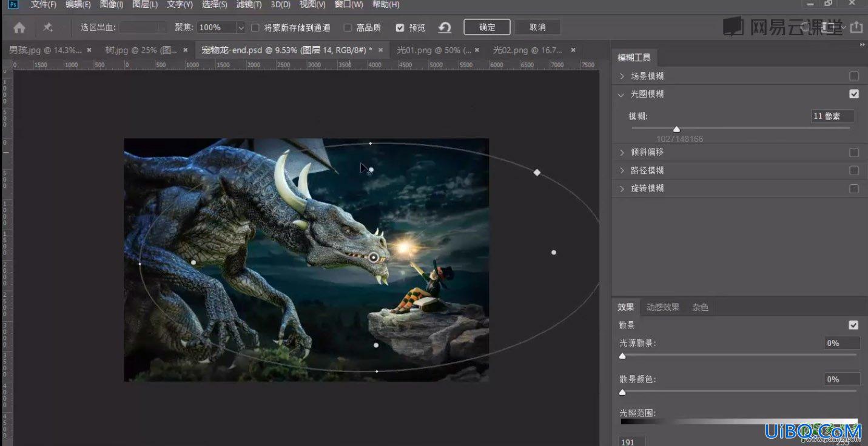Screen dimensions: 868x446
Task: Select the 模糊工具 panel tab
Action: 634,58
